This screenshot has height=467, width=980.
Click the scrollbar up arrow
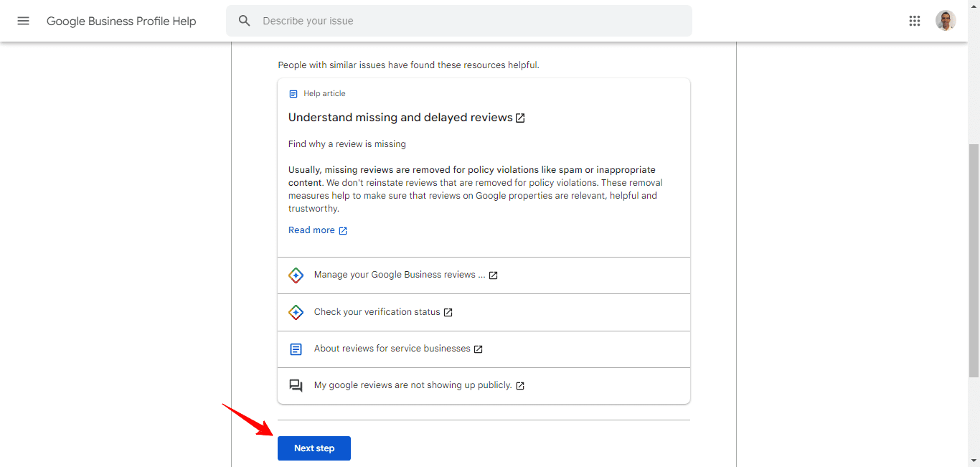point(974,6)
